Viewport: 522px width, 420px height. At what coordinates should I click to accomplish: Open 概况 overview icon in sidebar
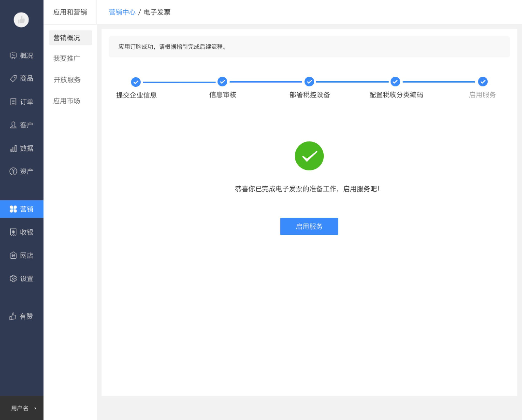pyautogui.click(x=13, y=56)
